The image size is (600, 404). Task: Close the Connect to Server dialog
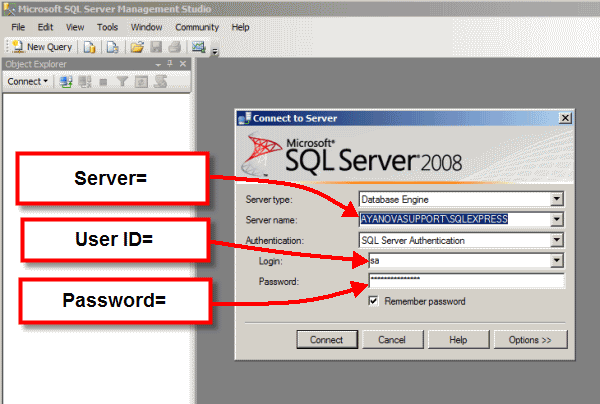click(x=565, y=118)
